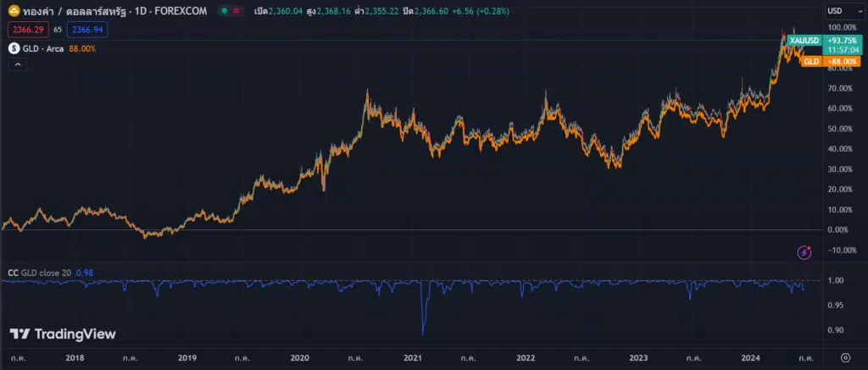Click the red sell price 2366.29
The height and width of the screenshot is (370, 868).
tap(28, 30)
